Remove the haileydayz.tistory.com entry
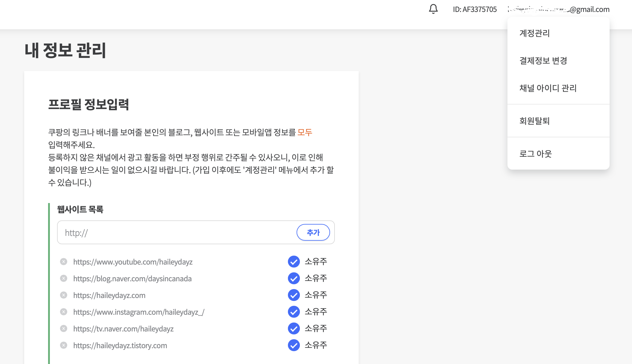Screen dimensions: 632x364 coord(64,345)
